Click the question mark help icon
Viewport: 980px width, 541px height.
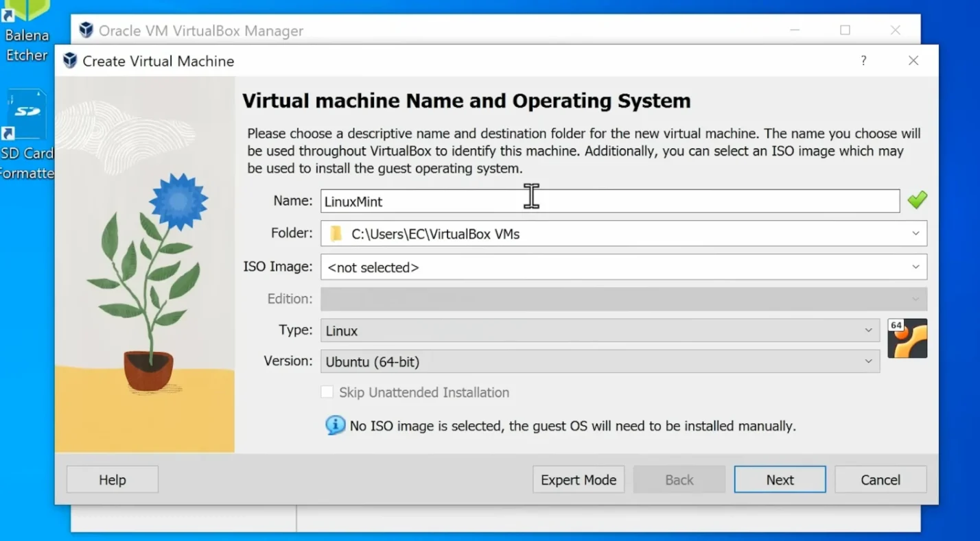click(863, 60)
